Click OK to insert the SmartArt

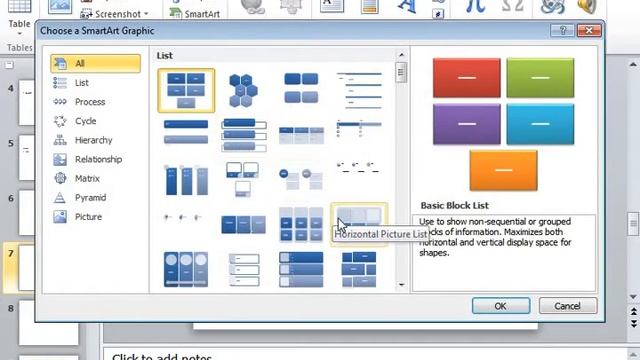501,306
